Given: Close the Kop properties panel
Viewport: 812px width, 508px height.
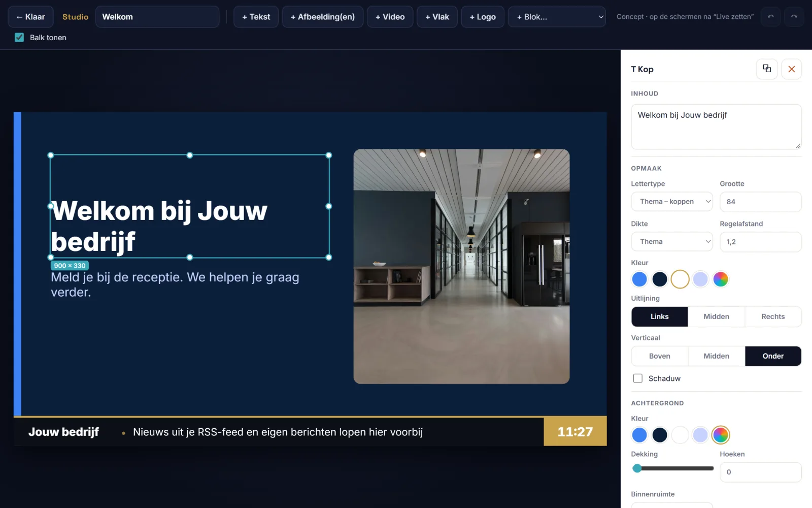Looking at the screenshot, I should pos(792,69).
